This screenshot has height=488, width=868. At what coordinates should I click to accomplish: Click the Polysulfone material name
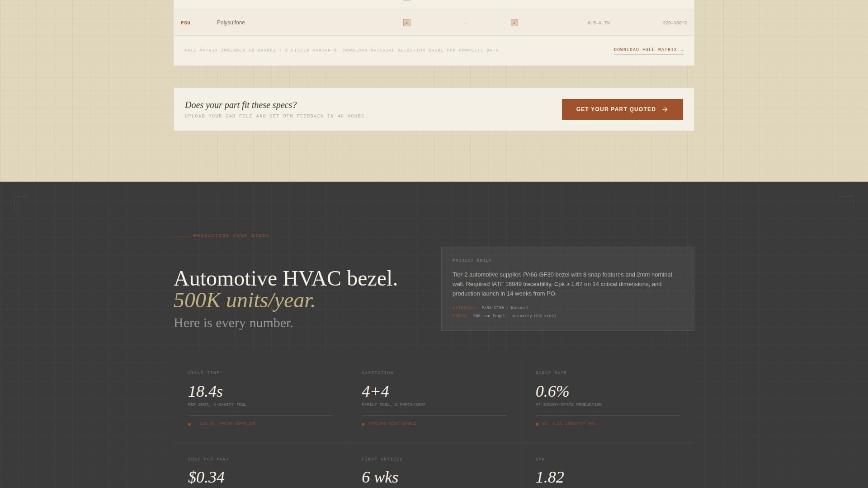click(x=231, y=22)
